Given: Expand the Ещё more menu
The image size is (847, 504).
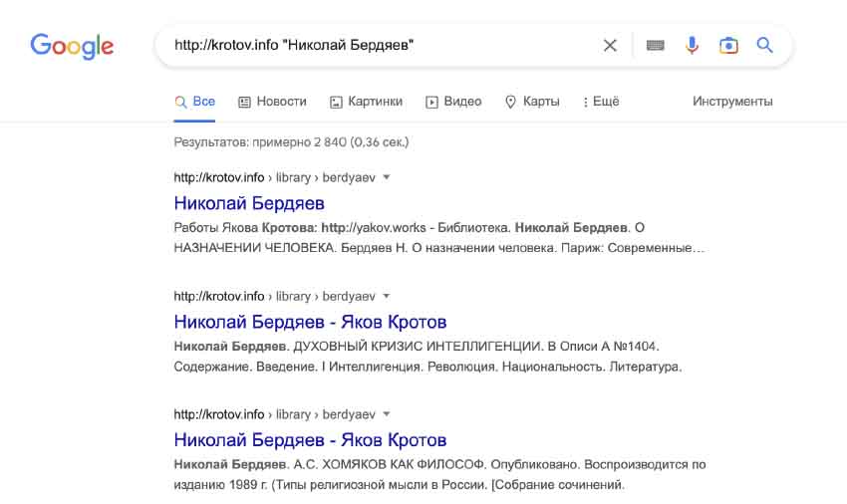Looking at the screenshot, I should coord(601,102).
